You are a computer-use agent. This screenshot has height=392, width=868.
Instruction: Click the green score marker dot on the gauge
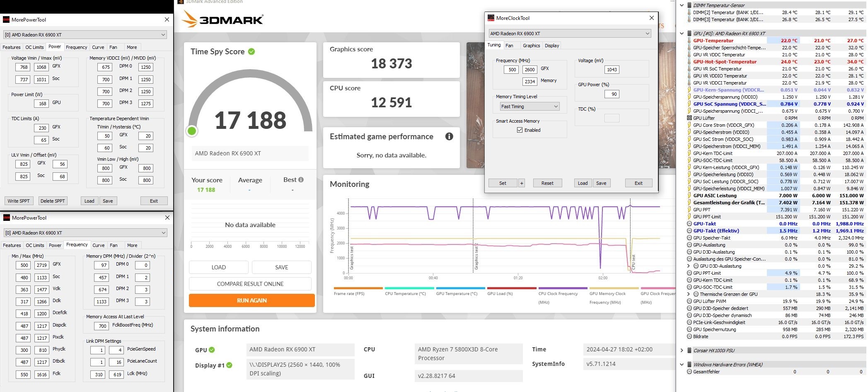pyautogui.click(x=192, y=131)
